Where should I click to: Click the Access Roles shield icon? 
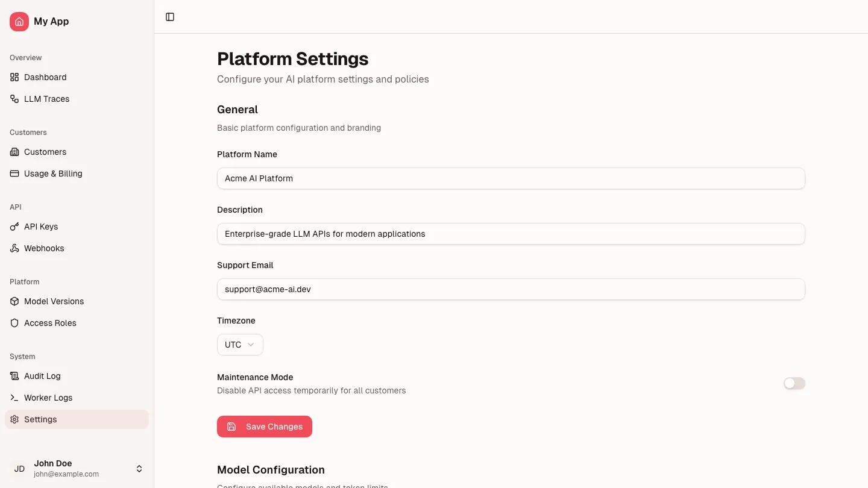pos(14,323)
